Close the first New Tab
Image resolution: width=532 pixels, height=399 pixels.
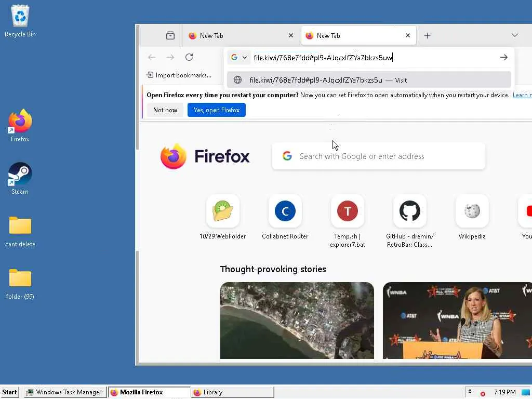pos(291,35)
